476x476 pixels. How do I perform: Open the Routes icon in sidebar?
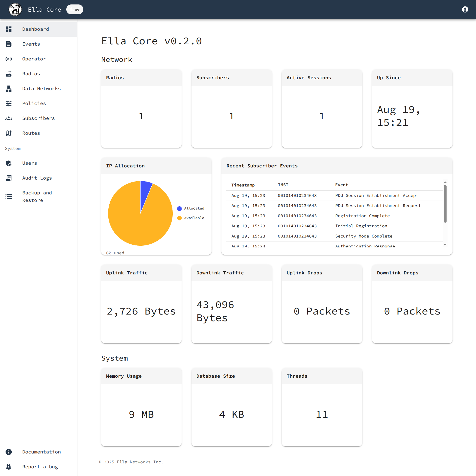9,133
